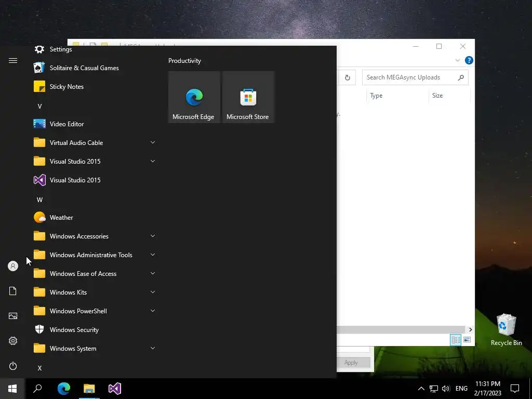Select the Recycle Bin desktop icon
This screenshot has height=399, width=532.
[506, 329]
